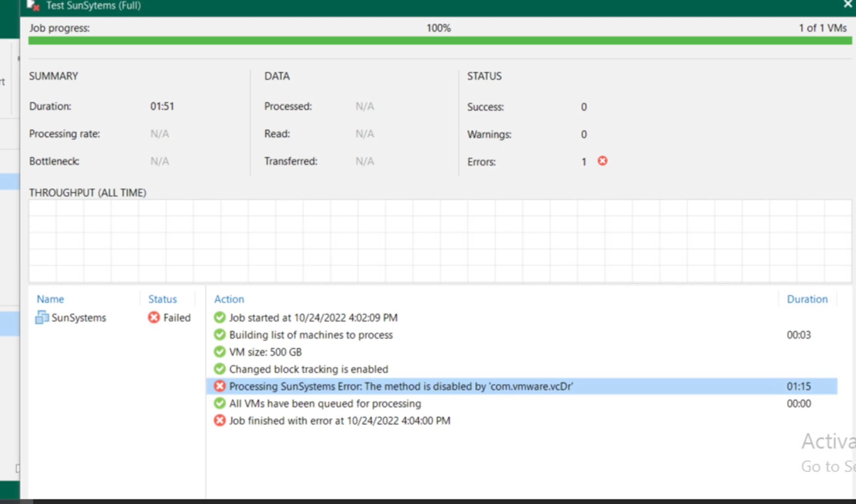The height and width of the screenshot is (504, 856).
Task: Close the Test SunSytems job window
Action: pyautogui.click(x=847, y=4)
